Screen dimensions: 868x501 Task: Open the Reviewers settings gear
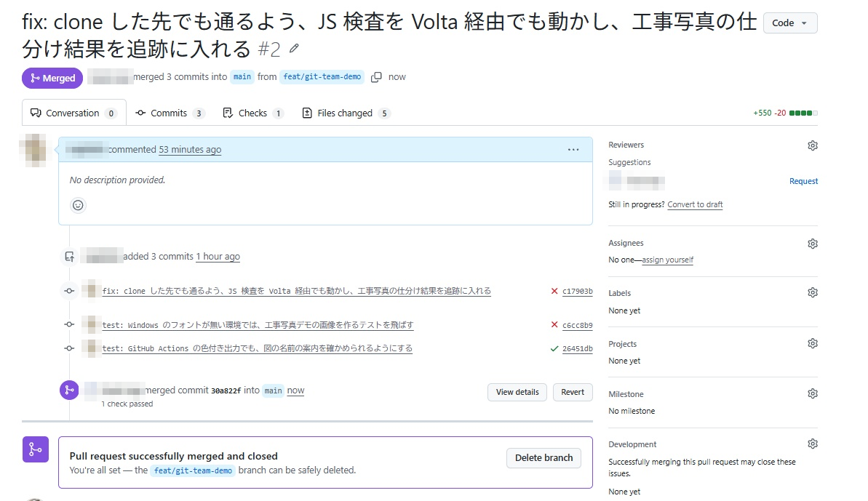click(x=812, y=145)
